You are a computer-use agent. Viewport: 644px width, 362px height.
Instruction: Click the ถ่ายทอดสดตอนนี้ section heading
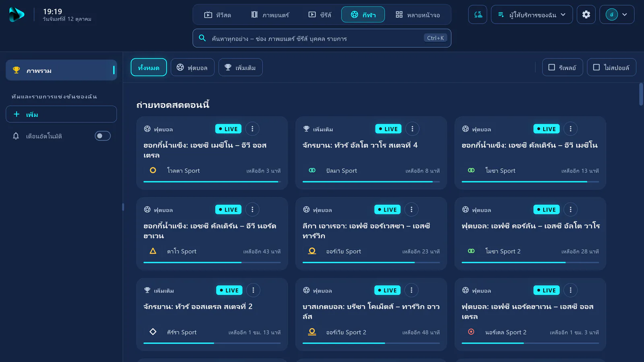tap(173, 105)
